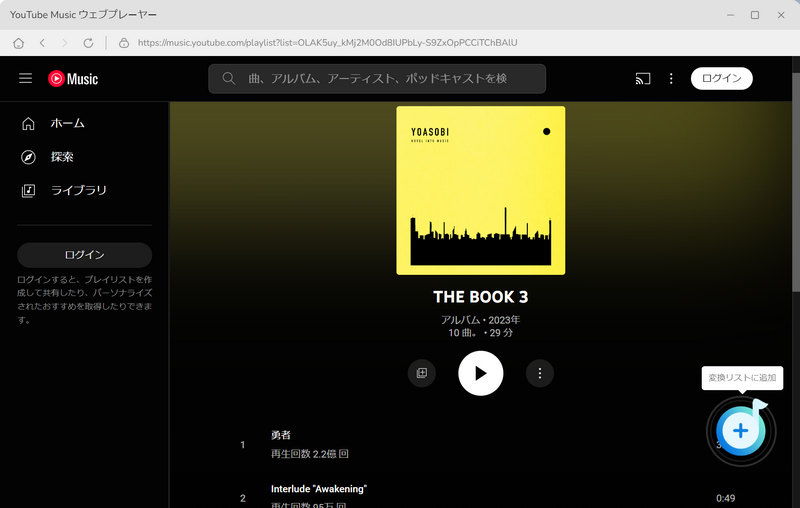Viewport: 800px width, 508px height.
Task: Click the white ログイン button in header
Action: (x=721, y=78)
